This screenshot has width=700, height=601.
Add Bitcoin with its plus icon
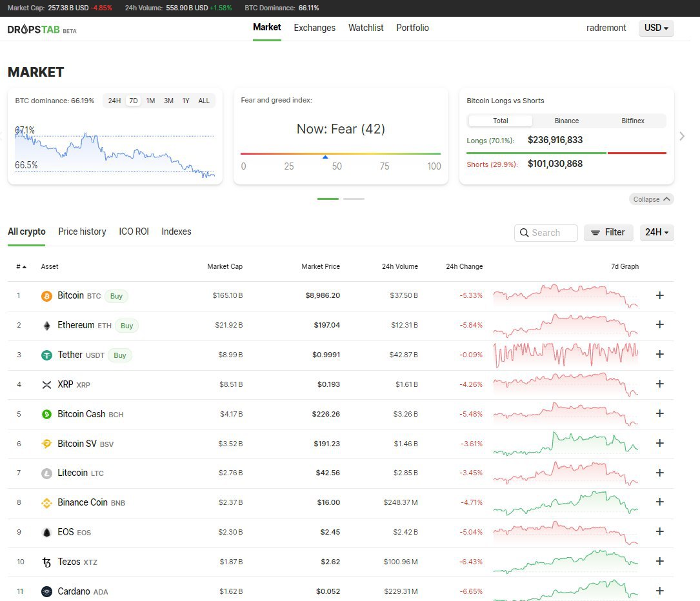[x=659, y=295]
